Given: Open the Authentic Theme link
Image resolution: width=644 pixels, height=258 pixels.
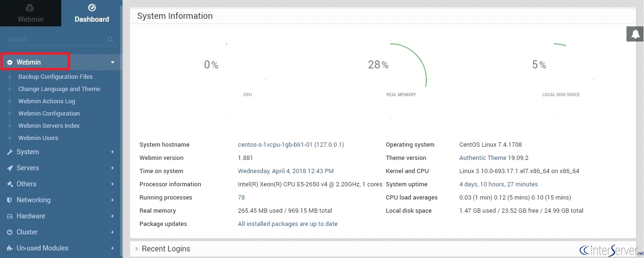Looking at the screenshot, I should click(482, 158).
